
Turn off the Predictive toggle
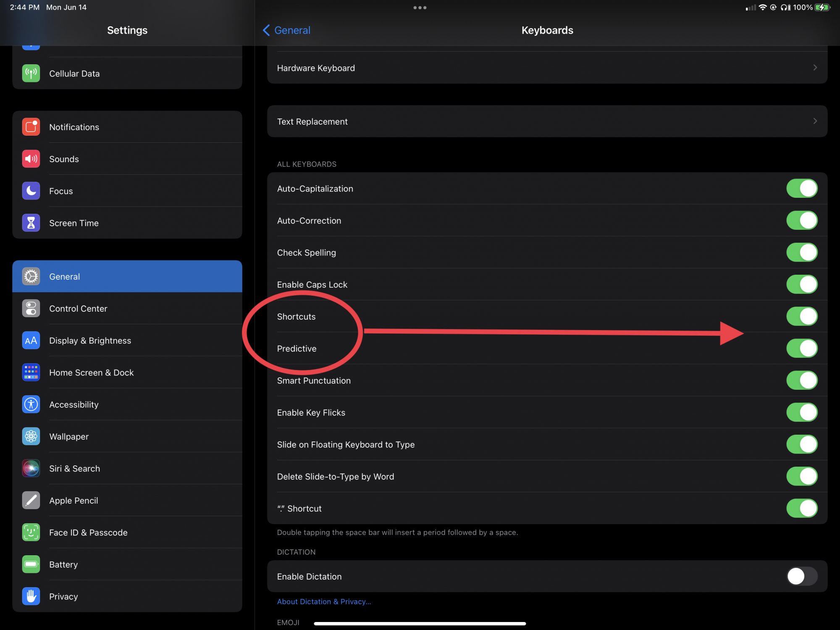(801, 349)
